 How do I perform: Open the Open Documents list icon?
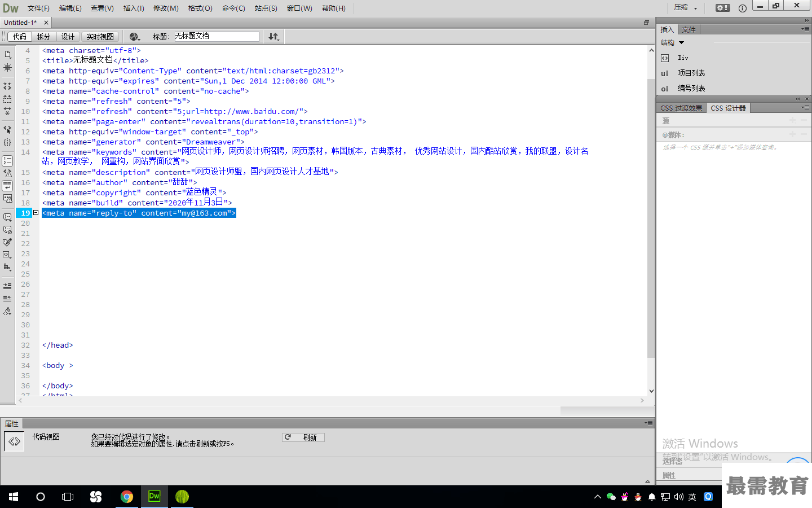pos(7,55)
